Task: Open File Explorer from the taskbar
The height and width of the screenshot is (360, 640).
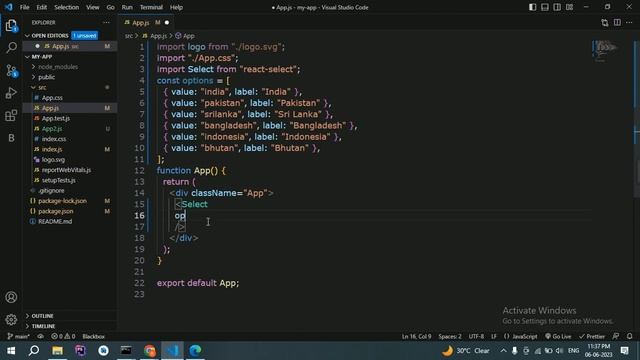Action: [x=57, y=350]
